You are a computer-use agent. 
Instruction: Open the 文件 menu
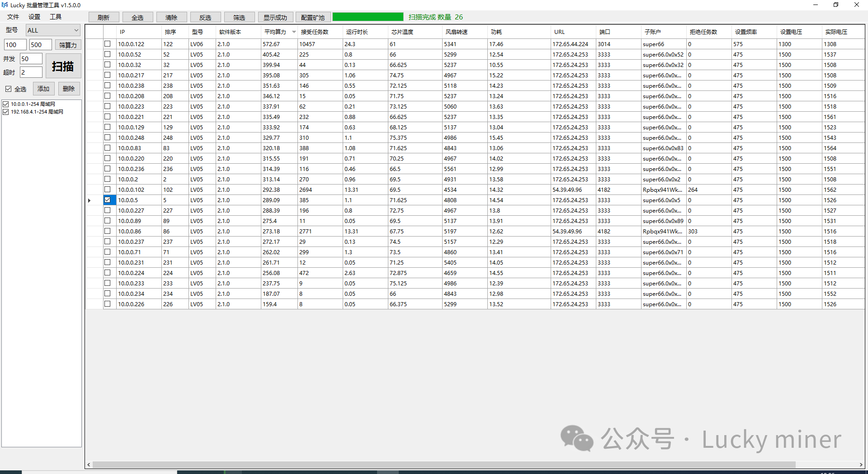(13, 17)
